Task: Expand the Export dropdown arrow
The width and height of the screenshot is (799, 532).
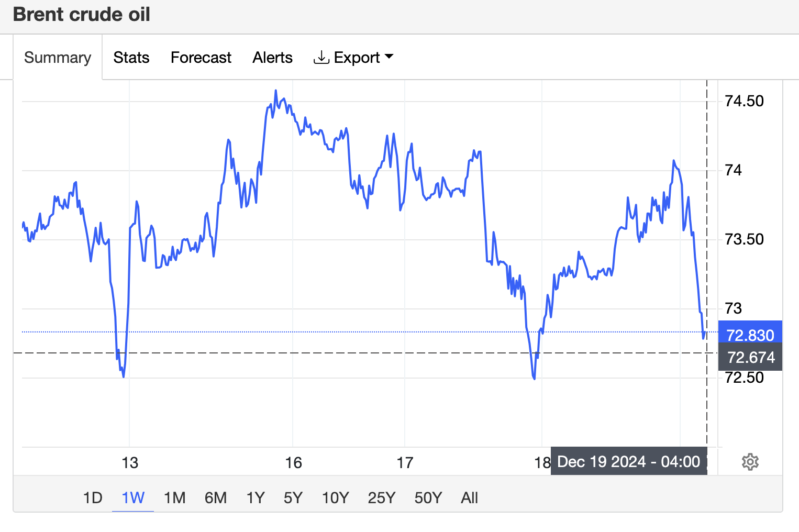Action: (389, 57)
